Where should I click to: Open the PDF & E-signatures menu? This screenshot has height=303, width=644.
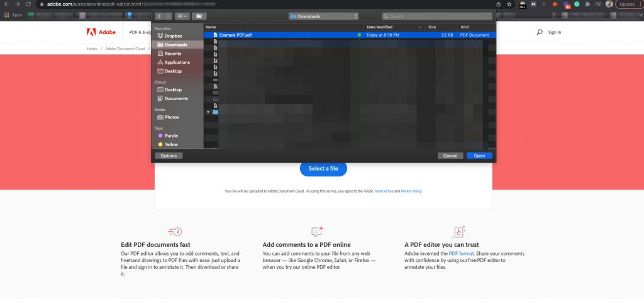(x=140, y=32)
